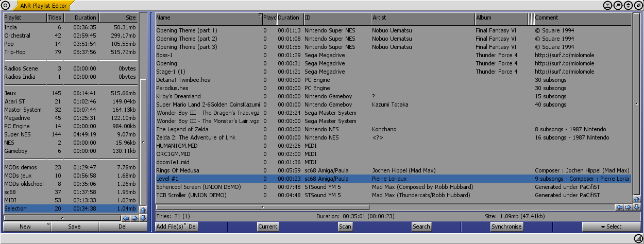This screenshot has height=244, width=644.
Task: Click the Del button under the playlist list
Action: tap(123, 226)
